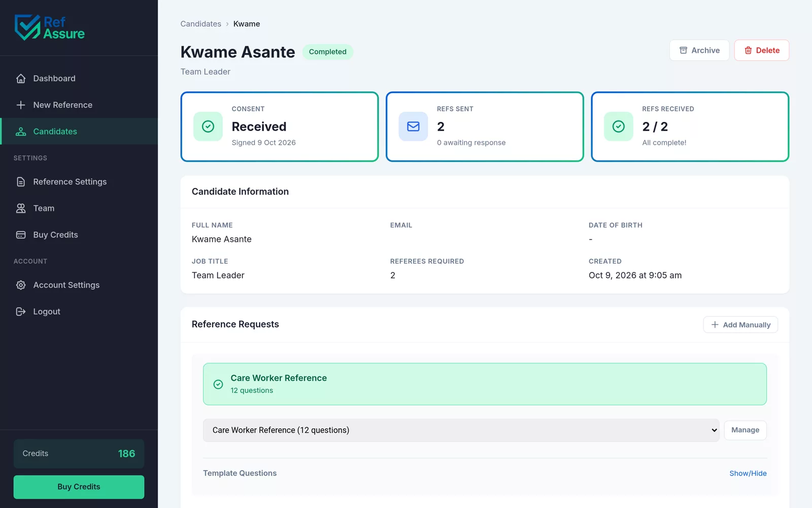This screenshot has height=508, width=812.
Task: Click the trash icon on Delete
Action: [748, 50]
